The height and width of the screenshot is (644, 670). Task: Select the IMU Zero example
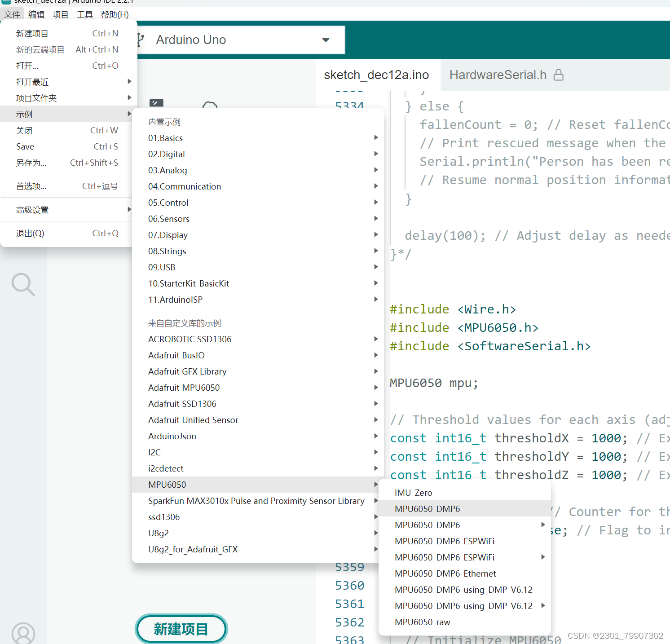[x=413, y=492]
